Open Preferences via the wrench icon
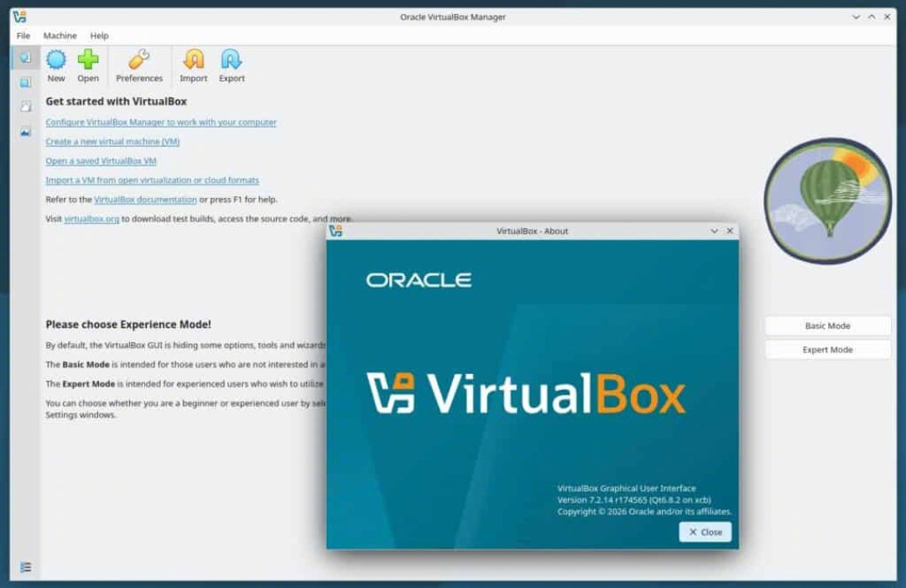906x588 pixels. [x=139, y=60]
